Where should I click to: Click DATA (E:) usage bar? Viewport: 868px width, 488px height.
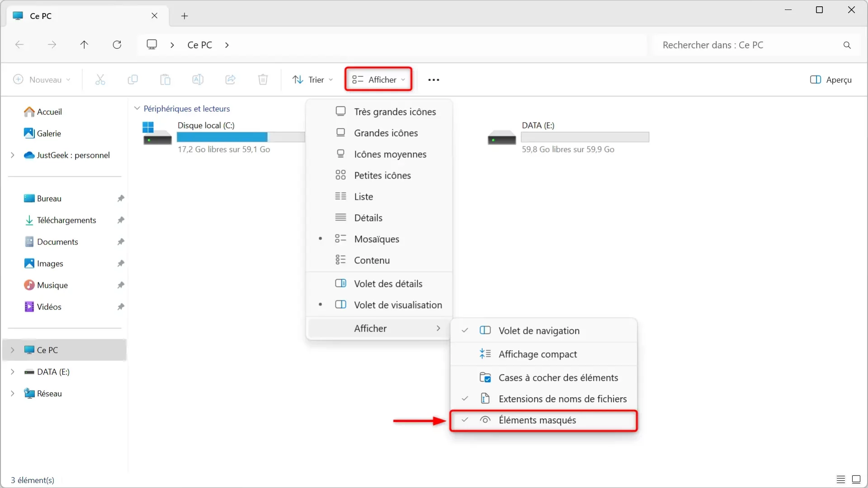[585, 137]
